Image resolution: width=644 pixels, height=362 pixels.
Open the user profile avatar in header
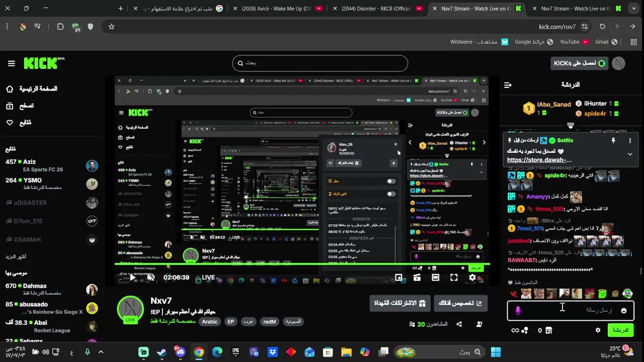tap(618, 63)
